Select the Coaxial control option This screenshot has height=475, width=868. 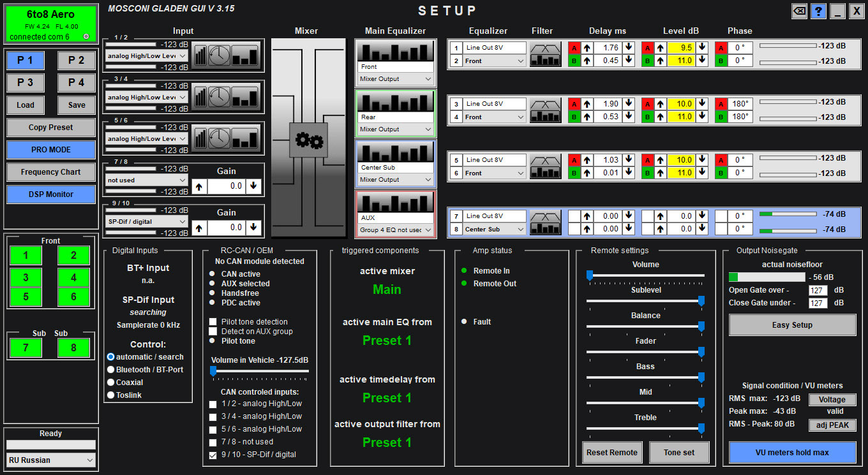[x=110, y=383]
